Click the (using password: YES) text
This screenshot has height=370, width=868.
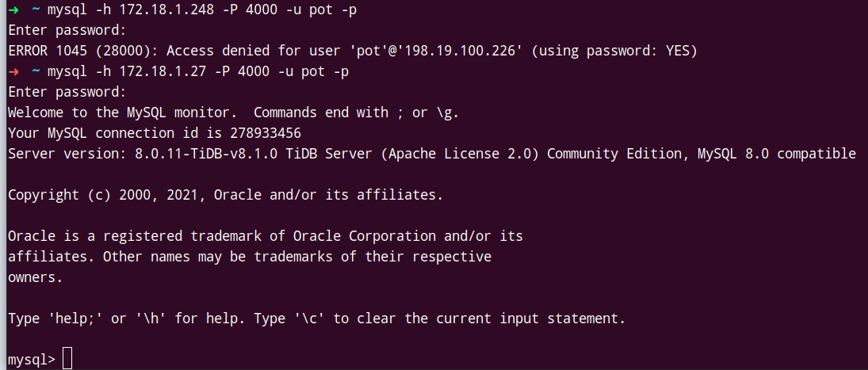tap(614, 51)
